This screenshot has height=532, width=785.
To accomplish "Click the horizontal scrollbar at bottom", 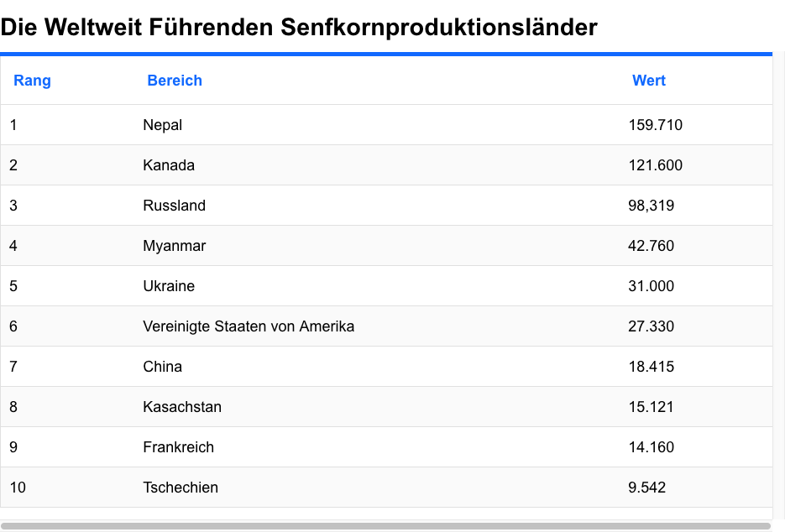I will 386,526.
